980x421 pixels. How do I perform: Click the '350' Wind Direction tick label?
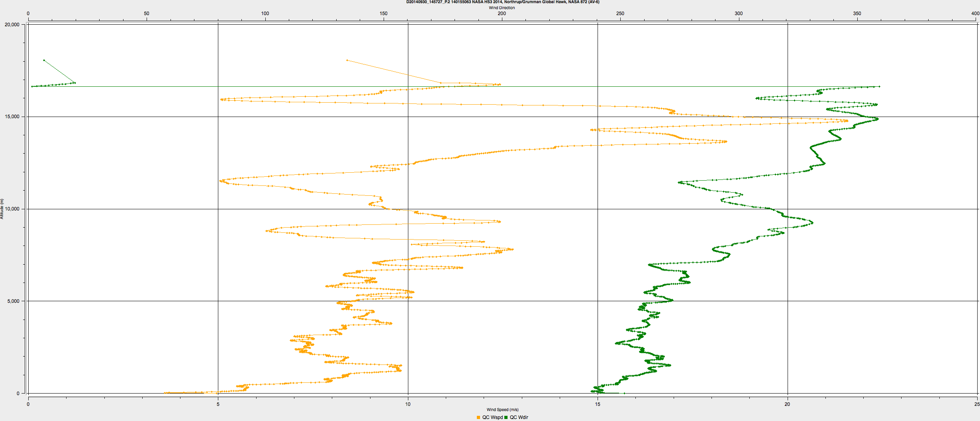click(x=857, y=14)
